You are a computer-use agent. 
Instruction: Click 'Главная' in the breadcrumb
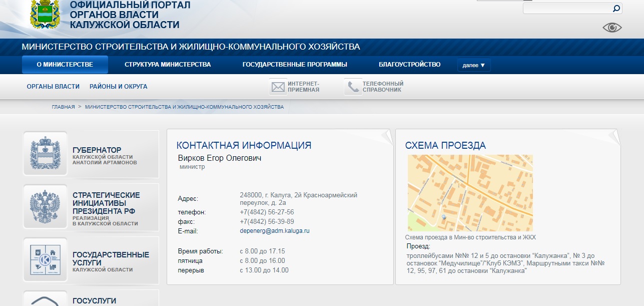[x=63, y=107]
